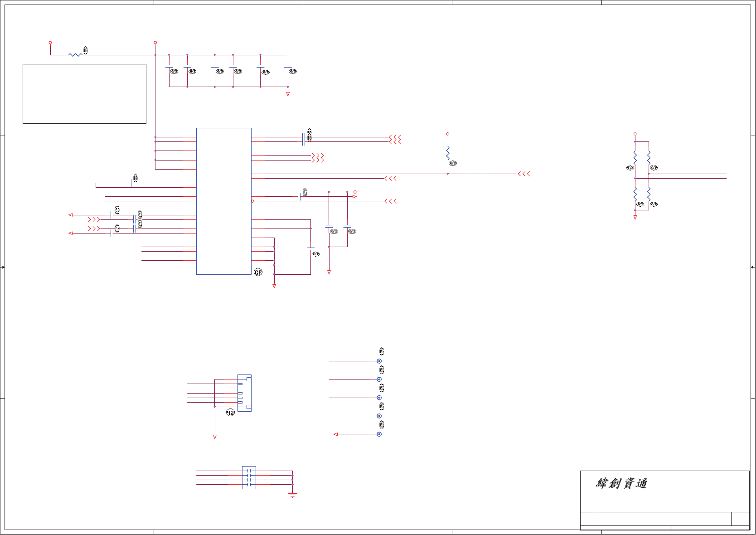Select the large central IC symbol rectangle

(224, 201)
